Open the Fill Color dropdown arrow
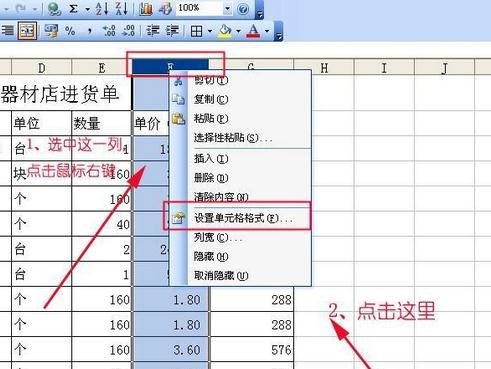This screenshot has height=369, width=491. click(238, 31)
